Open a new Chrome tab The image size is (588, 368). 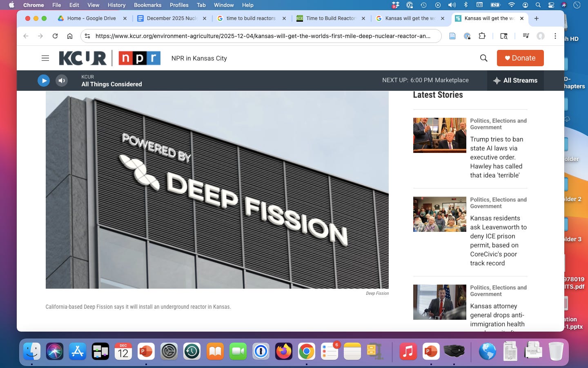click(536, 18)
